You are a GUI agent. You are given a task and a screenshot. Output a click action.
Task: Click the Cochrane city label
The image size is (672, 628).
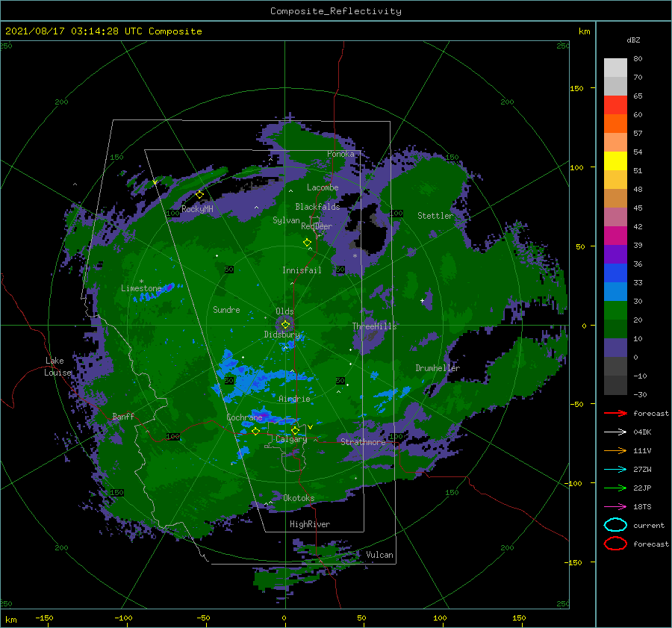(x=244, y=417)
